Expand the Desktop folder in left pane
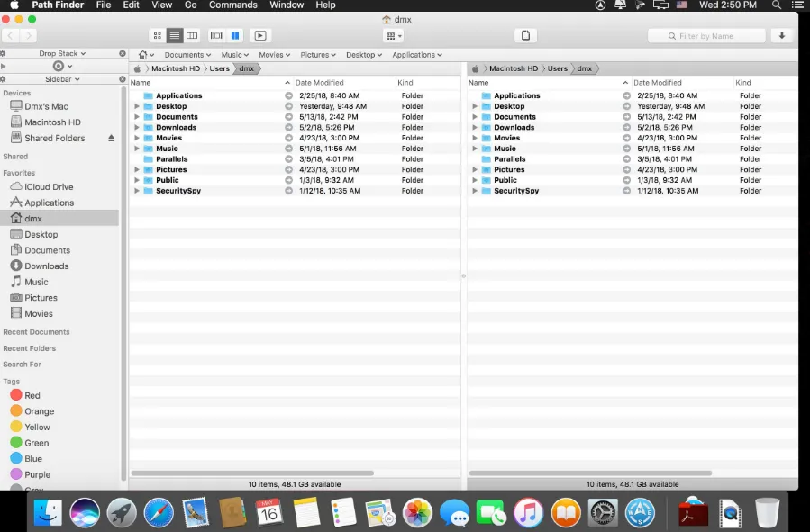 pyautogui.click(x=137, y=106)
